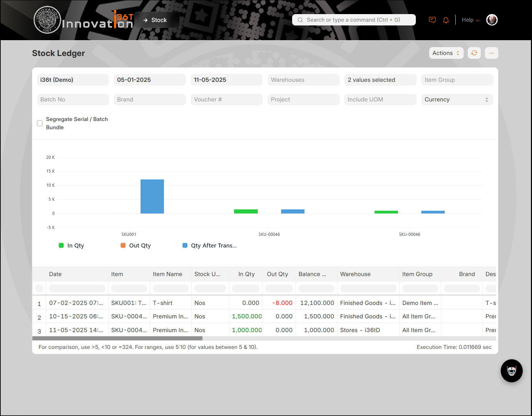532x416 pixels.
Task: Click the Date column header
Action: (x=55, y=274)
